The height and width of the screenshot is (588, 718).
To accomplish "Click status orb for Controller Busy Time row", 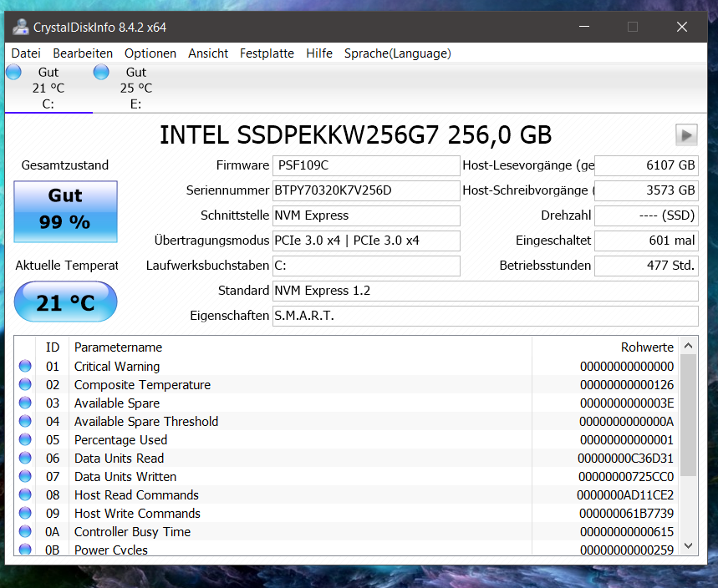I will click(x=25, y=531).
